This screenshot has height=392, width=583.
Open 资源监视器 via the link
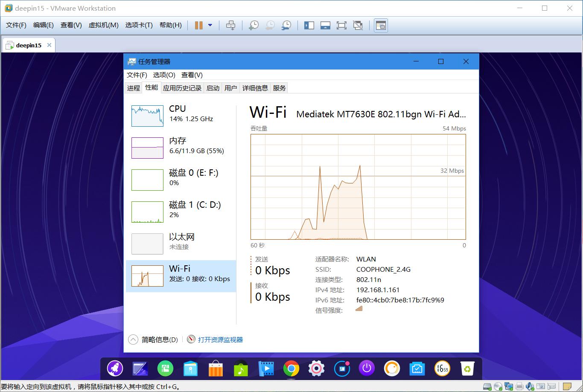pos(220,340)
